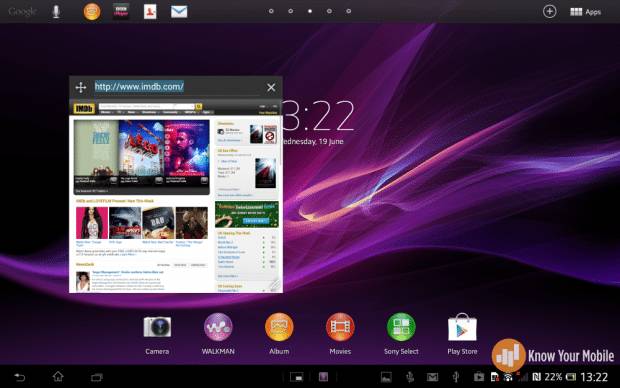Viewport: 620px width, 388px height.
Task: Launch the BBC iPlayer shortcut
Action: click(121, 11)
